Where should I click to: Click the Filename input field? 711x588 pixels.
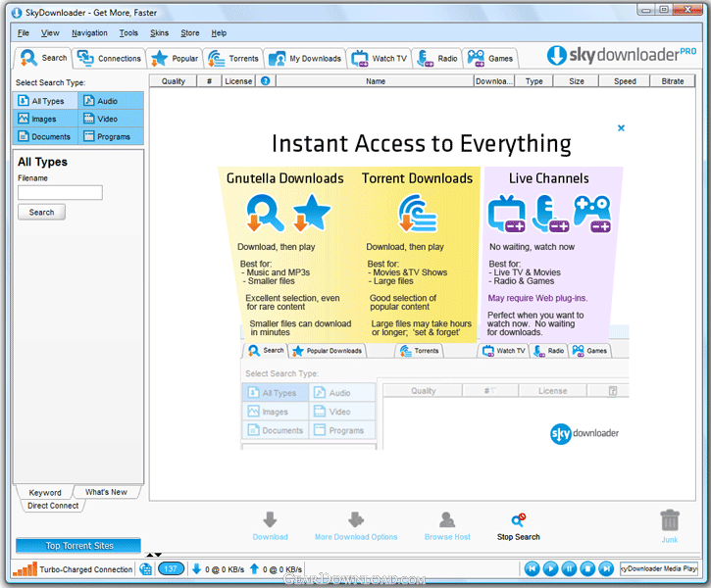point(60,192)
